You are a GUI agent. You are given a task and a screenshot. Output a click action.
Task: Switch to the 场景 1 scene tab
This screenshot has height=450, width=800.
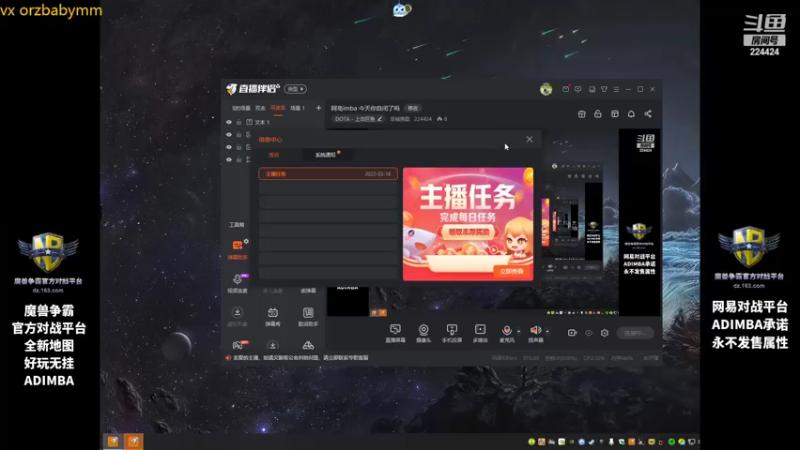tap(297, 108)
